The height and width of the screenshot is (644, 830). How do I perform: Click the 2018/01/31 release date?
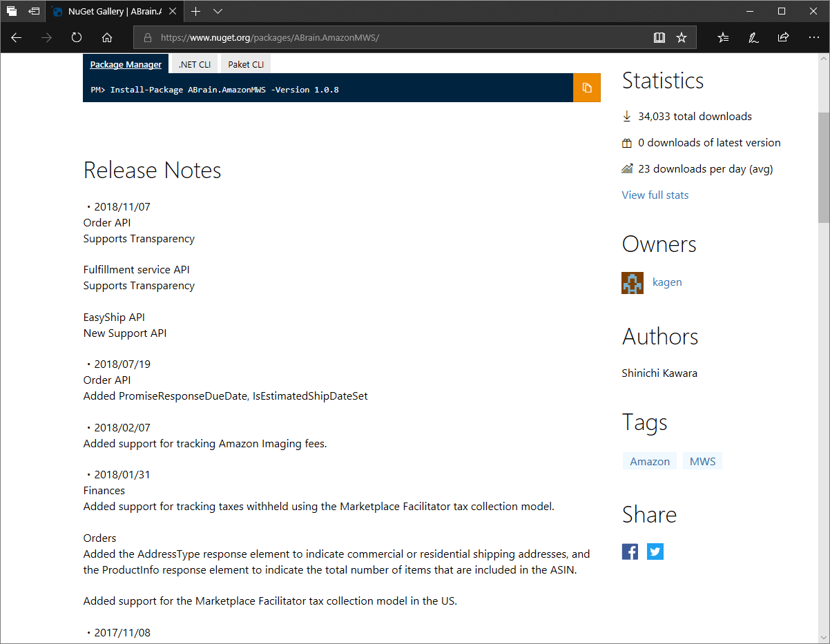pyautogui.click(x=122, y=475)
